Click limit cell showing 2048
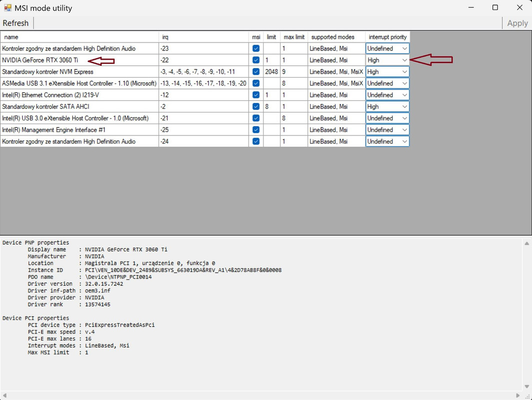Image resolution: width=532 pixels, height=400 pixels. point(272,71)
